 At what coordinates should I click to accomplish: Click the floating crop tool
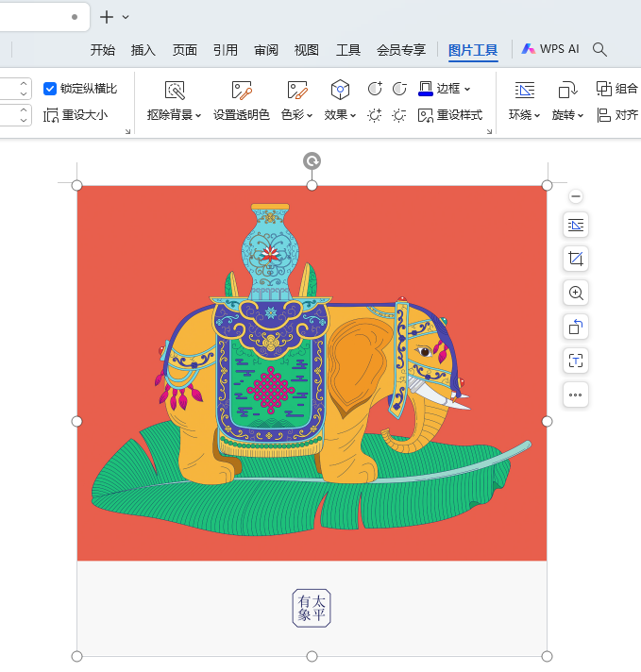click(x=576, y=259)
